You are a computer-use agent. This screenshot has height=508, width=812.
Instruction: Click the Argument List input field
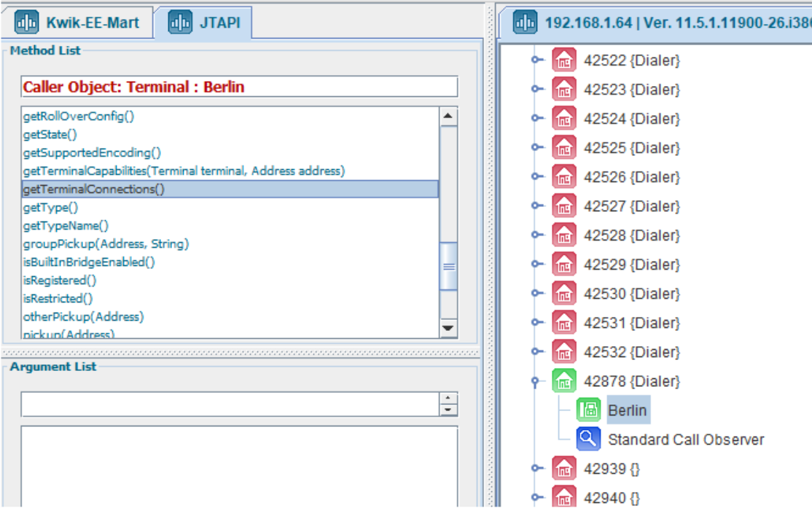pos(230,405)
